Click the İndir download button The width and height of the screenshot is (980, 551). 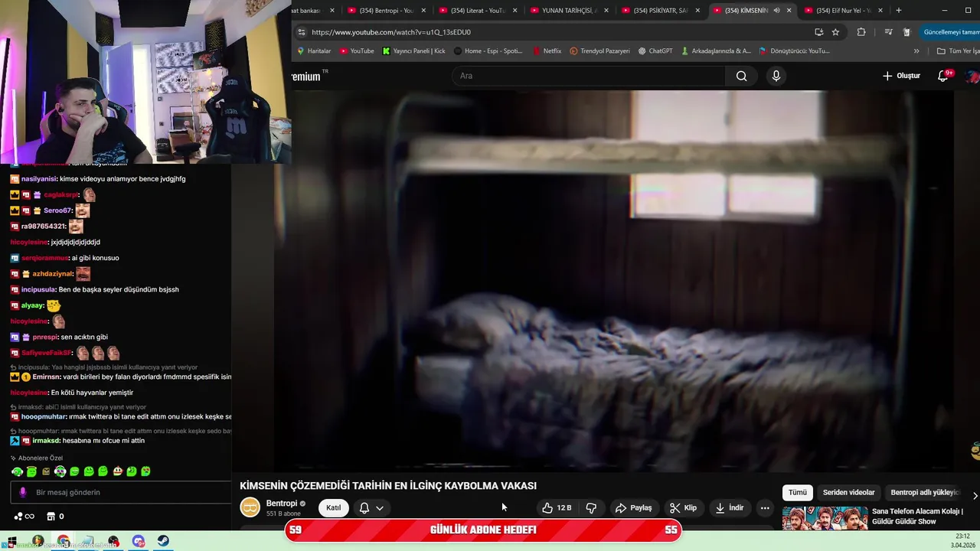point(729,507)
